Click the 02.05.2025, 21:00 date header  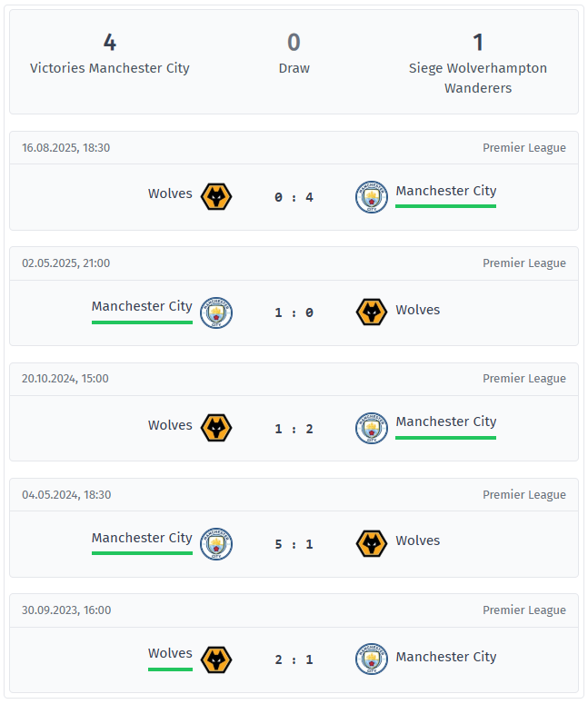click(x=66, y=263)
